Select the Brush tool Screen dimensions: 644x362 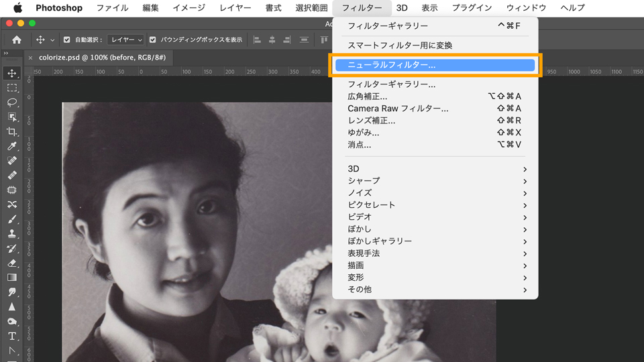tap(12, 219)
